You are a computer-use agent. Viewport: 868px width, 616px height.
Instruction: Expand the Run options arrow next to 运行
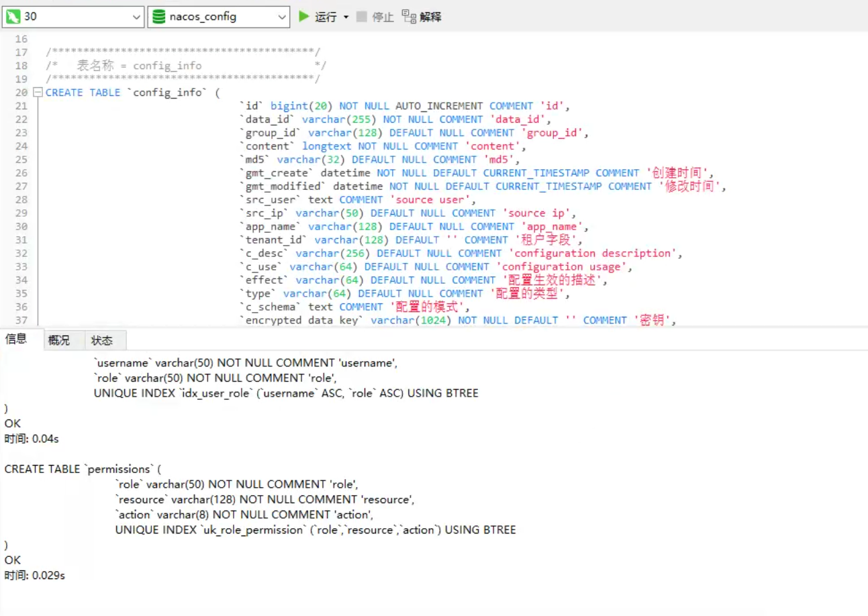tap(346, 17)
